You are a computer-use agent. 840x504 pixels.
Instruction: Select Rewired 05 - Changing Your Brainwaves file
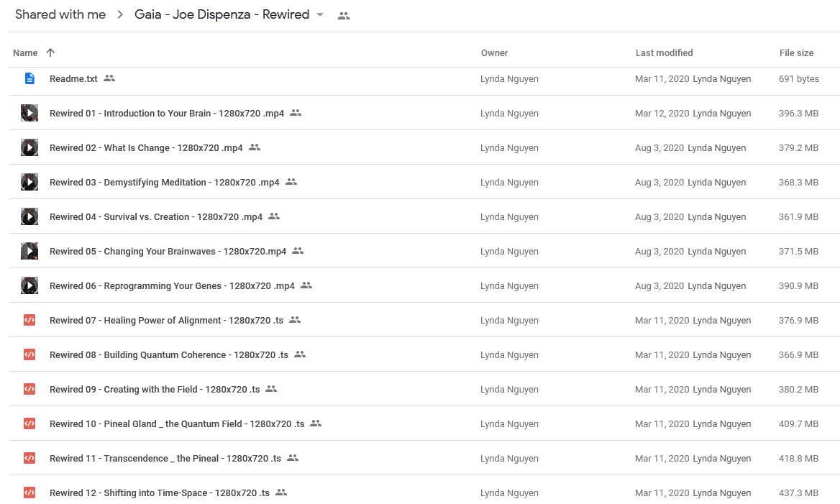pos(168,252)
